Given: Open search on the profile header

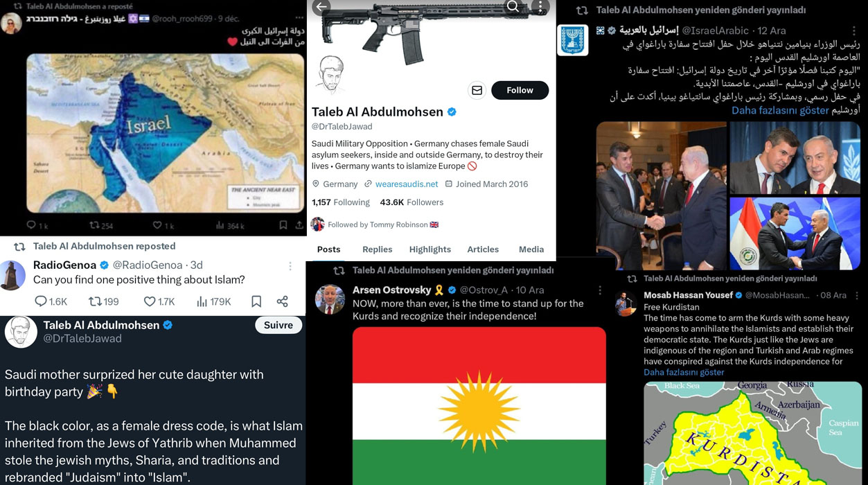Looking at the screenshot, I should 513,6.
